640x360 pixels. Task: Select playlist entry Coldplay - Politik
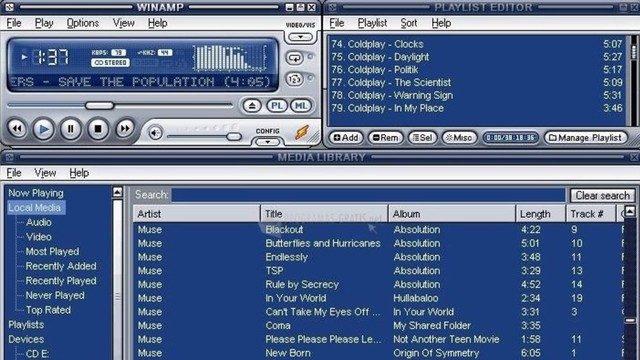476,70
